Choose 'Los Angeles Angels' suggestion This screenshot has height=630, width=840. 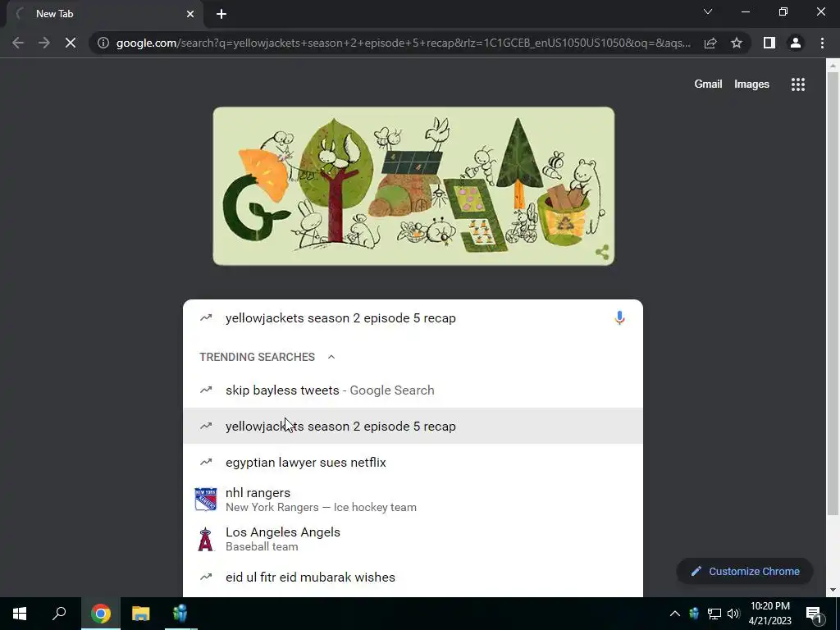coord(413,539)
